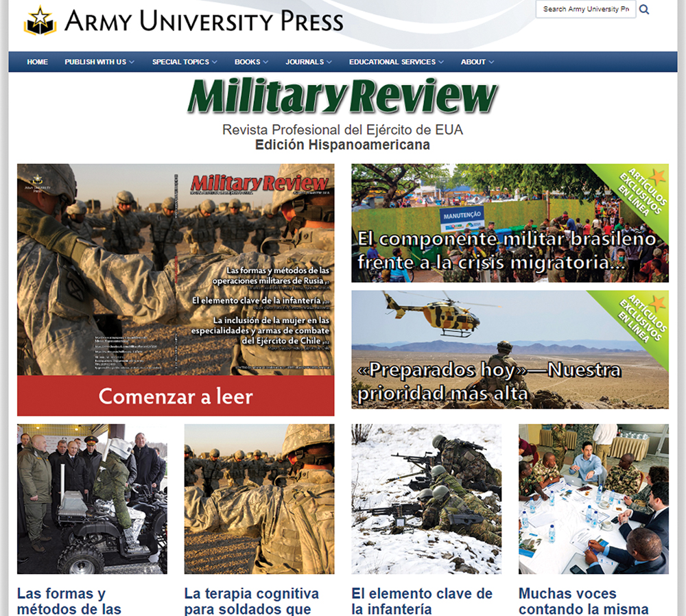Expand the Journals dropdown arrow

pyautogui.click(x=329, y=62)
